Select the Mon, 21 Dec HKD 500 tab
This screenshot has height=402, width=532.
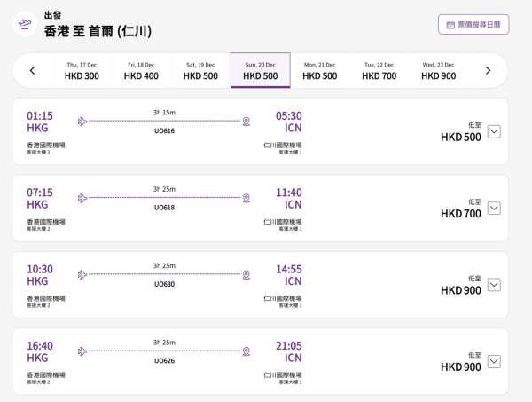319,71
